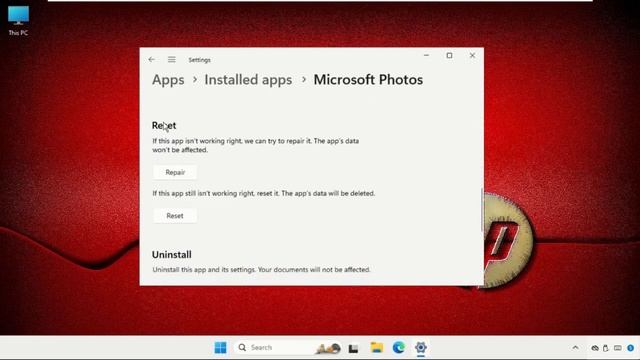This screenshot has height=360, width=640.
Task: Click the Repair button
Action: tap(175, 172)
